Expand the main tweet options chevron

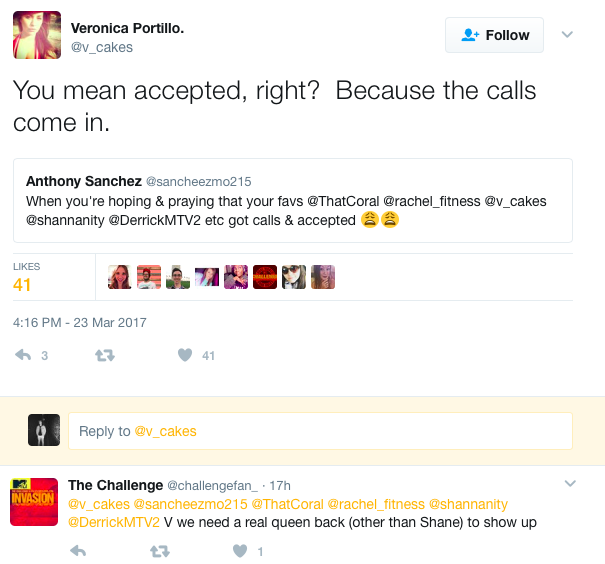pos(567,35)
